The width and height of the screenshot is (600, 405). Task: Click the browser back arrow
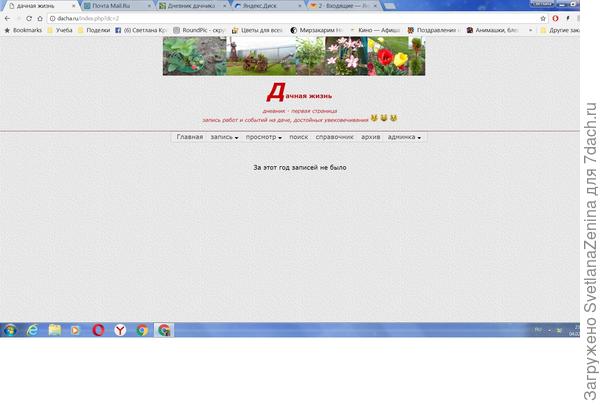[6, 18]
